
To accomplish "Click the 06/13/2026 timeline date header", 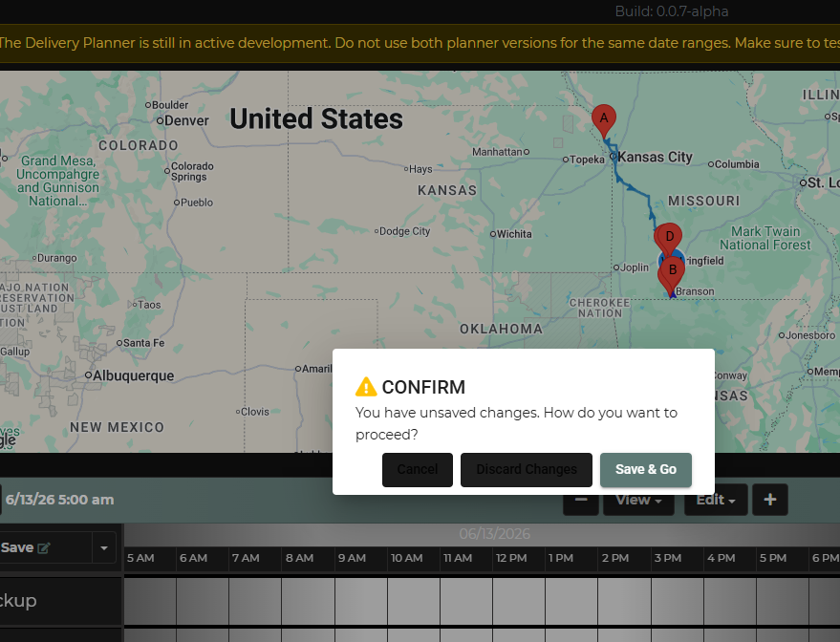I will tap(494, 534).
